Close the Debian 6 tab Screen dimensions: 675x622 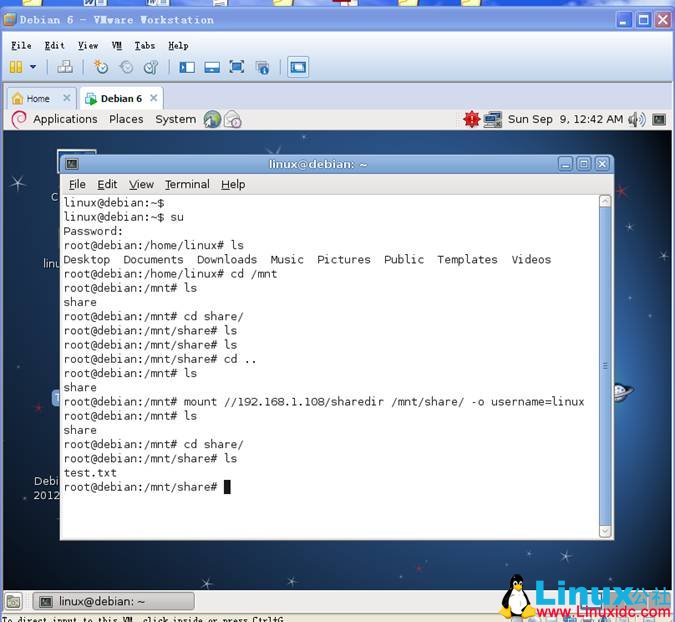tap(154, 98)
